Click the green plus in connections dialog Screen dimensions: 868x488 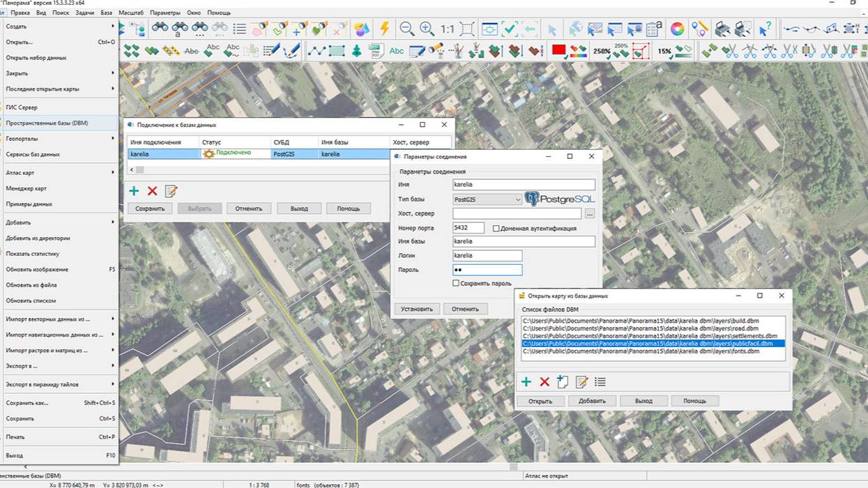[134, 191]
